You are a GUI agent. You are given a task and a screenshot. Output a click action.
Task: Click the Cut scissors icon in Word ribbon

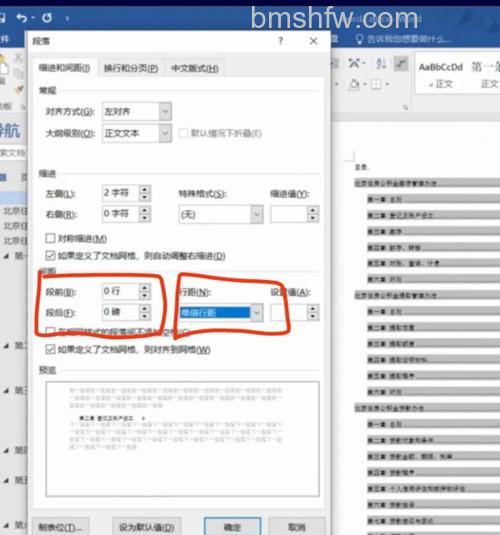pos(18,58)
